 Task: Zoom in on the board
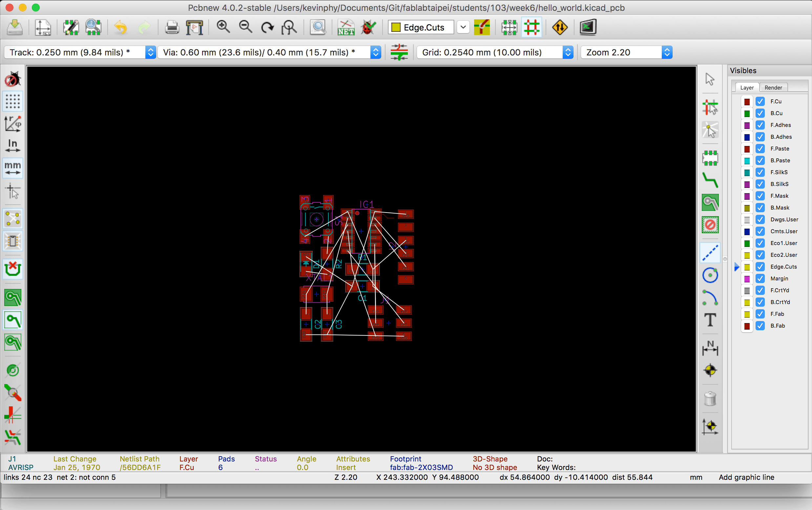[x=223, y=27]
